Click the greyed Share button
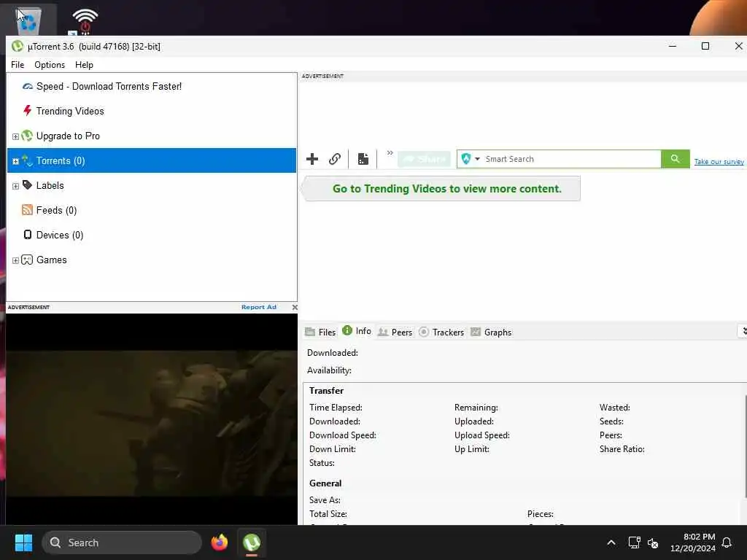Viewport: 747px width, 560px height. point(424,159)
